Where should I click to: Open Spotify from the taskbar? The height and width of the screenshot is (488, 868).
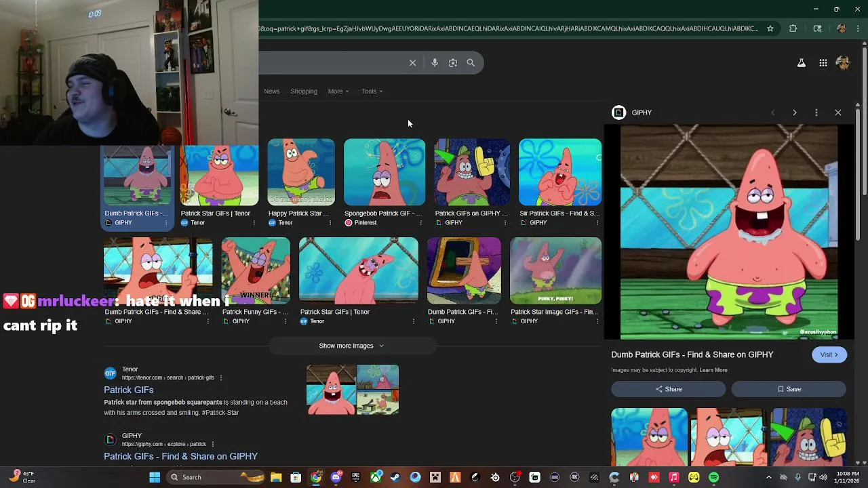[714, 477]
